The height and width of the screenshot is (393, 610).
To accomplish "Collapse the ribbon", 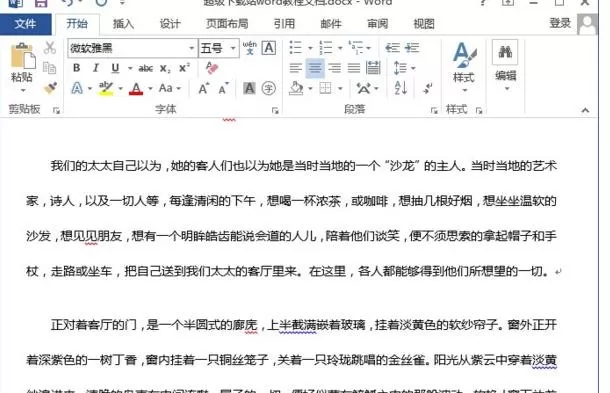I will [585, 111].
